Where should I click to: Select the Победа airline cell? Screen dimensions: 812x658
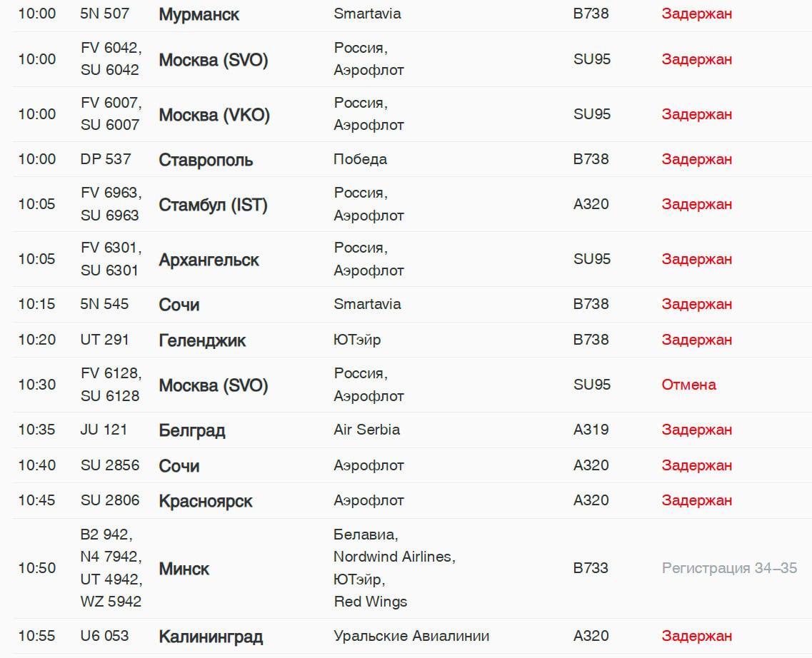pyautogui.click(x=360, y=159)
